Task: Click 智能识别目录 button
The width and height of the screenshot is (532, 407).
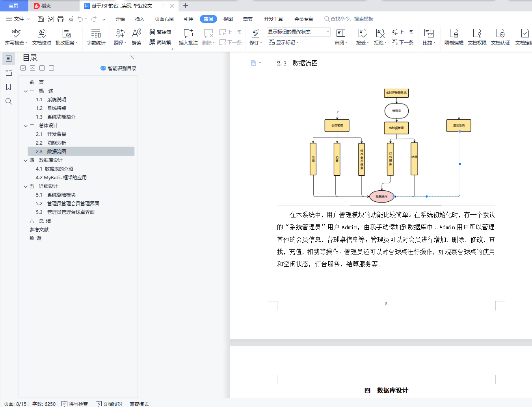Action: tap(119, 68)
